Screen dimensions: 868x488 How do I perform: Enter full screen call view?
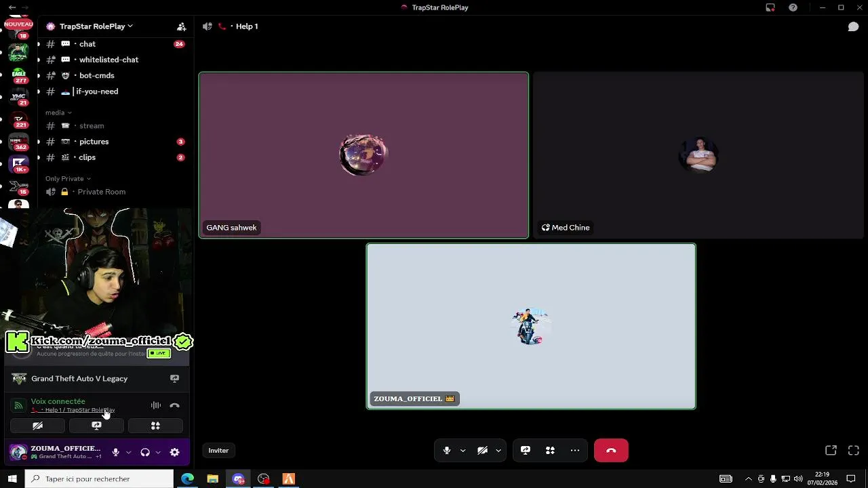pos(854,450)
